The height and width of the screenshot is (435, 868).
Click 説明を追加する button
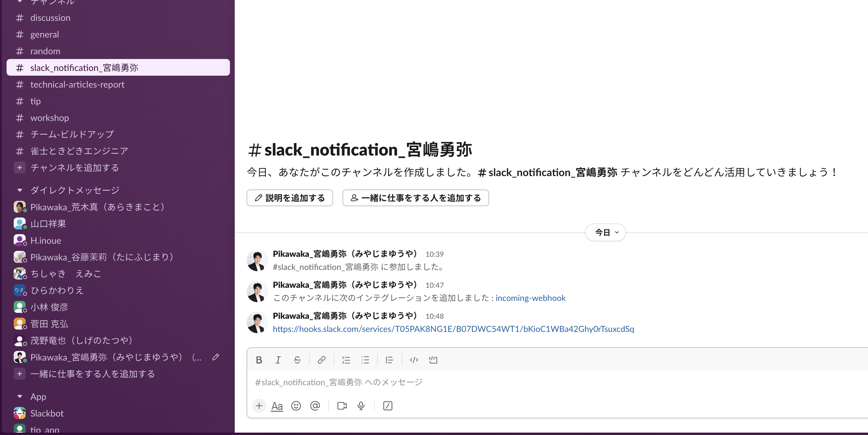(290, 198)
